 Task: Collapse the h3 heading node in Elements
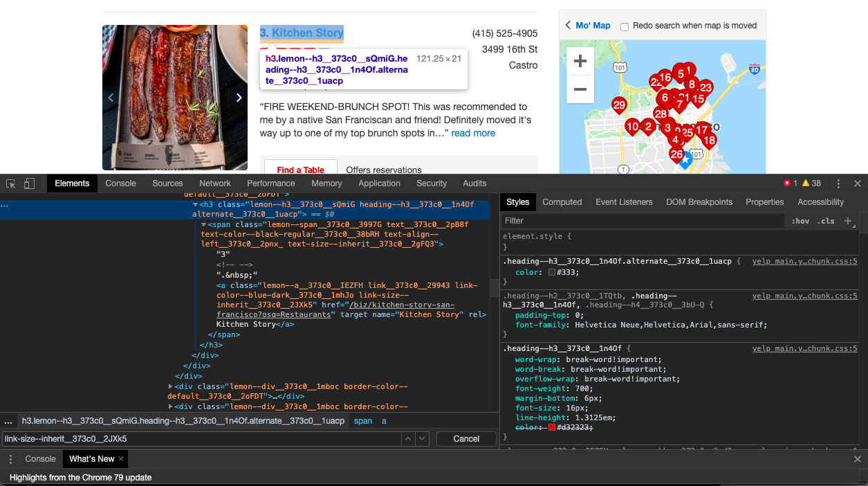pyautogui.click(x=196, y=204)
